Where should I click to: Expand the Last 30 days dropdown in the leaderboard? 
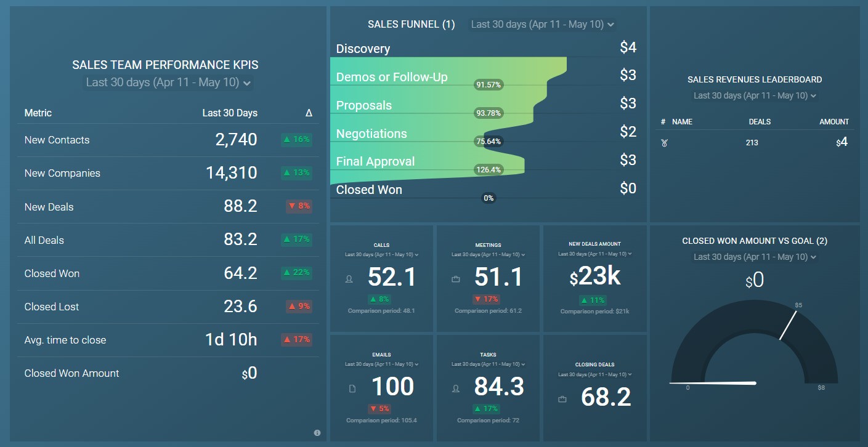(754, 95)
